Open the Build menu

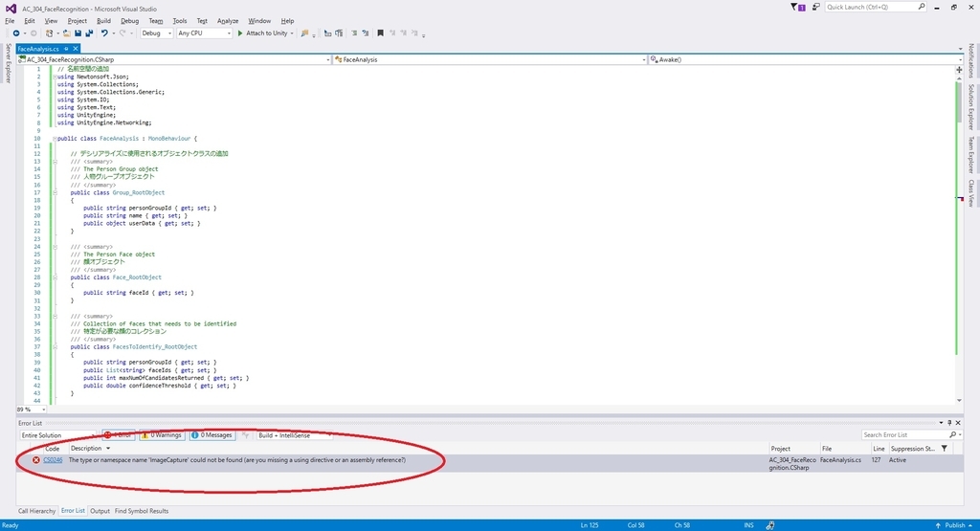103,21
